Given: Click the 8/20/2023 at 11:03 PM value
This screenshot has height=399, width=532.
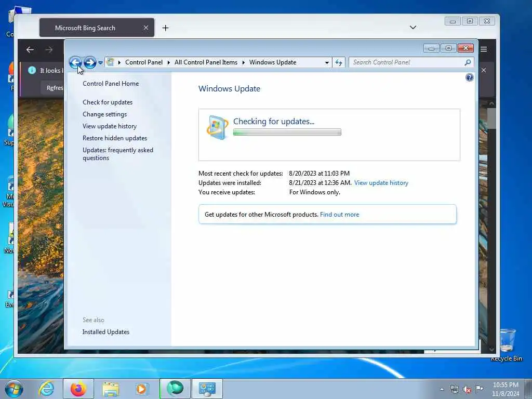Looking at the screenshot, I should pos(320,174).
